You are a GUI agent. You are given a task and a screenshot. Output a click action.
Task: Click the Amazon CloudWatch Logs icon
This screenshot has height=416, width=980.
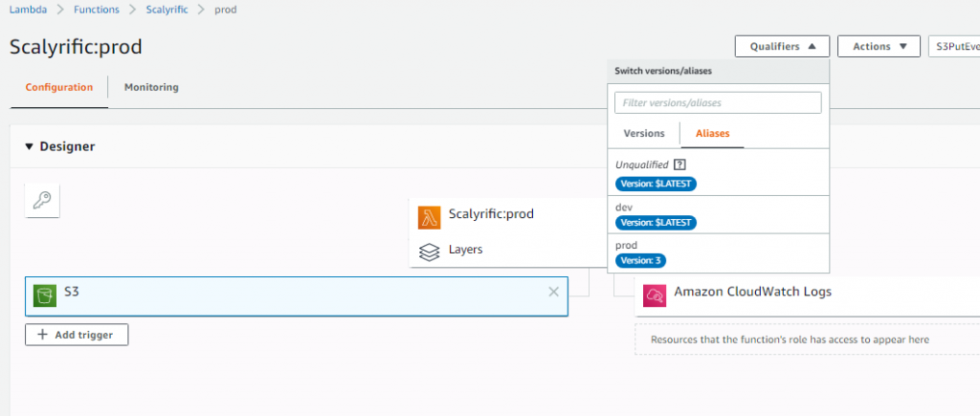tap(655, 295)
